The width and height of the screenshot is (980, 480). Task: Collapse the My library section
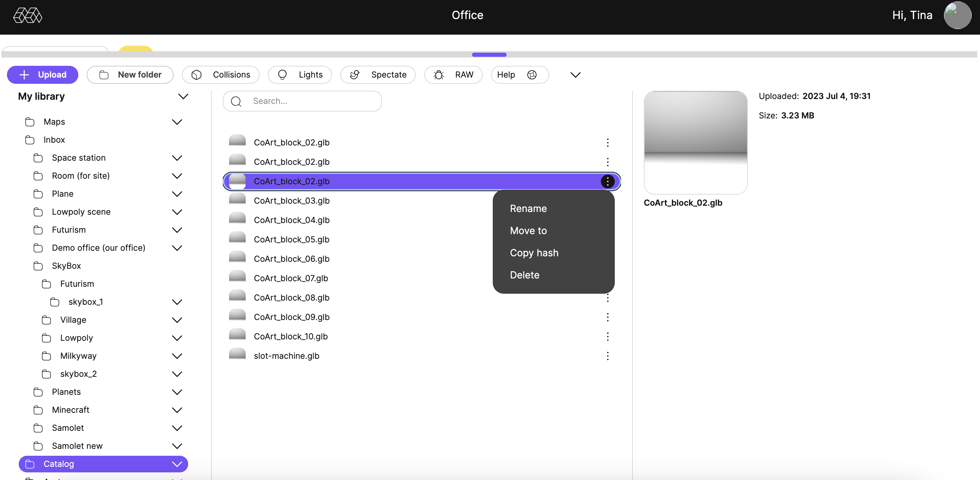(x=183, y=97)
